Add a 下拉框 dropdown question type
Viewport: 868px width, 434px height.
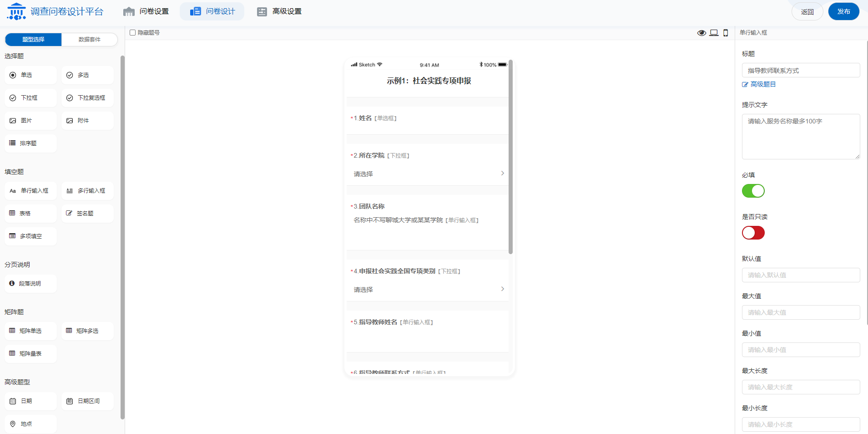[31, 98]
